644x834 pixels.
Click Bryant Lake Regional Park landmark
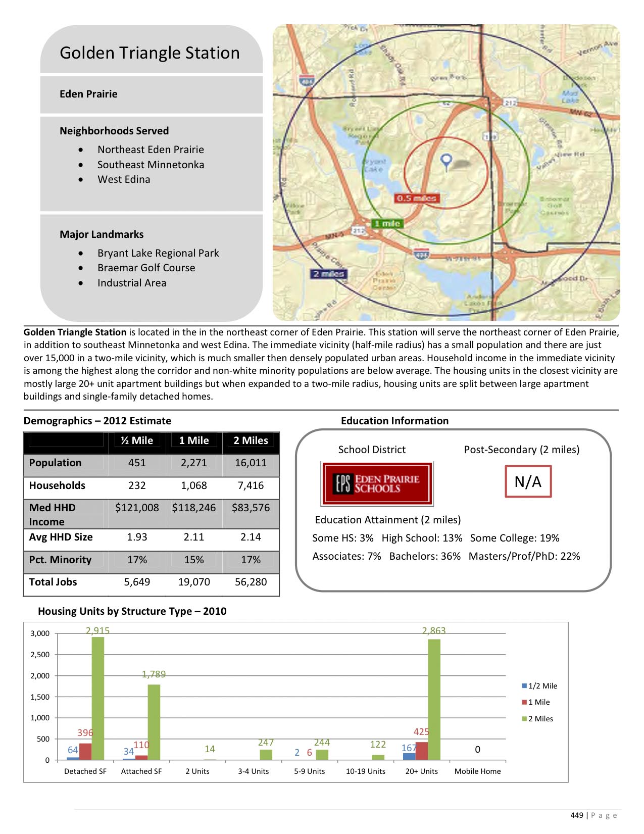(158, 253)
